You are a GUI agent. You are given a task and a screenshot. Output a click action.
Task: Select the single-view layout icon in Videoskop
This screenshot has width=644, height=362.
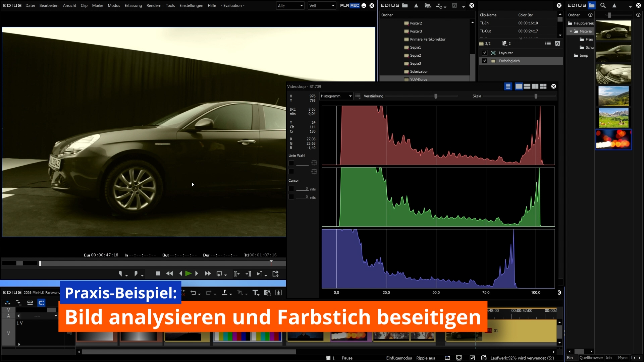coord(519,86)
